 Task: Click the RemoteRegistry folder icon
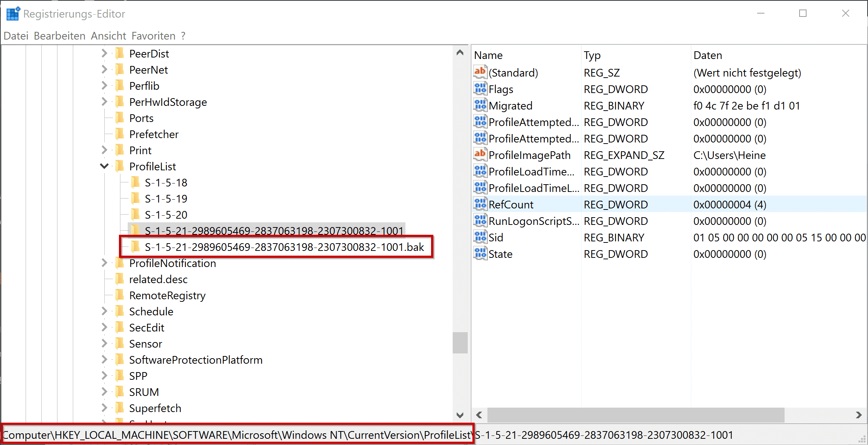click(x=120, y=295)
